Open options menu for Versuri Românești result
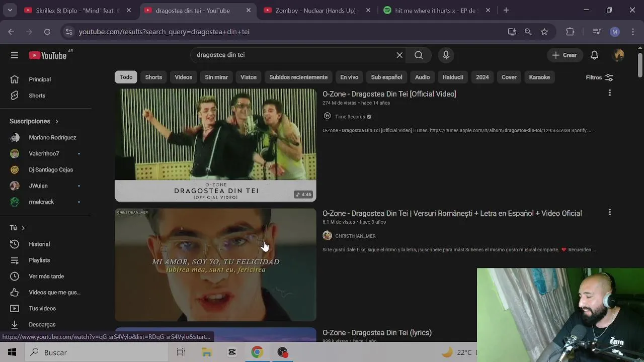 [x=610, y=212]
